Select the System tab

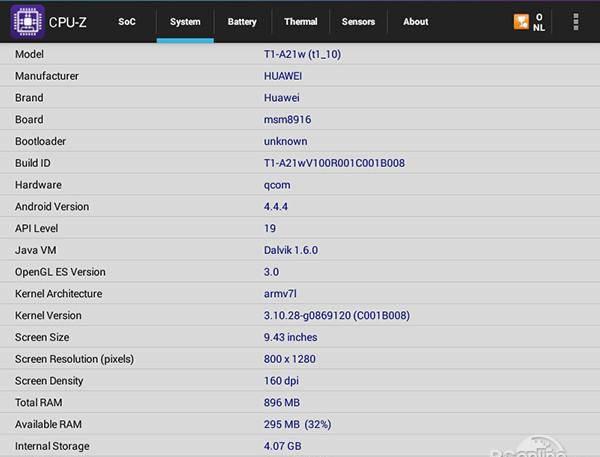point(185,22)
